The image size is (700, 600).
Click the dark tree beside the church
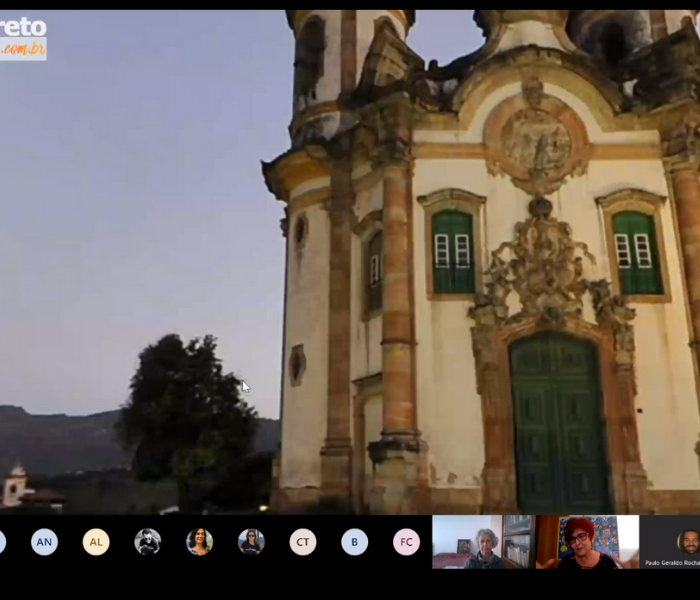point(188,410)
